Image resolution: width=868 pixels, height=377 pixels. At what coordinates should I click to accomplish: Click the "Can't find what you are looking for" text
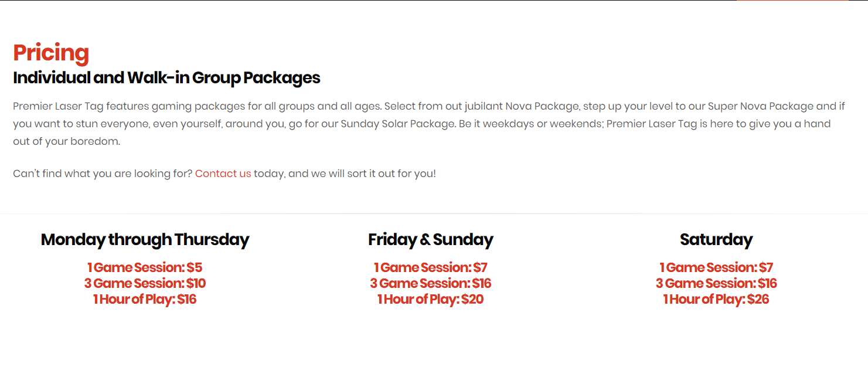pos(103,174)
